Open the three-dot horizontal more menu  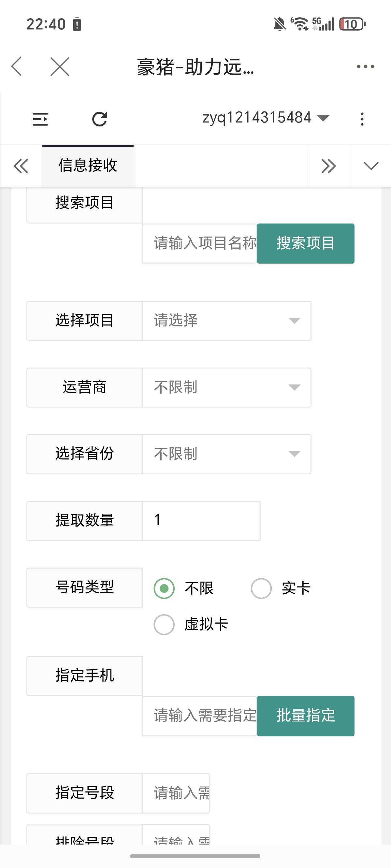(365, 66)
